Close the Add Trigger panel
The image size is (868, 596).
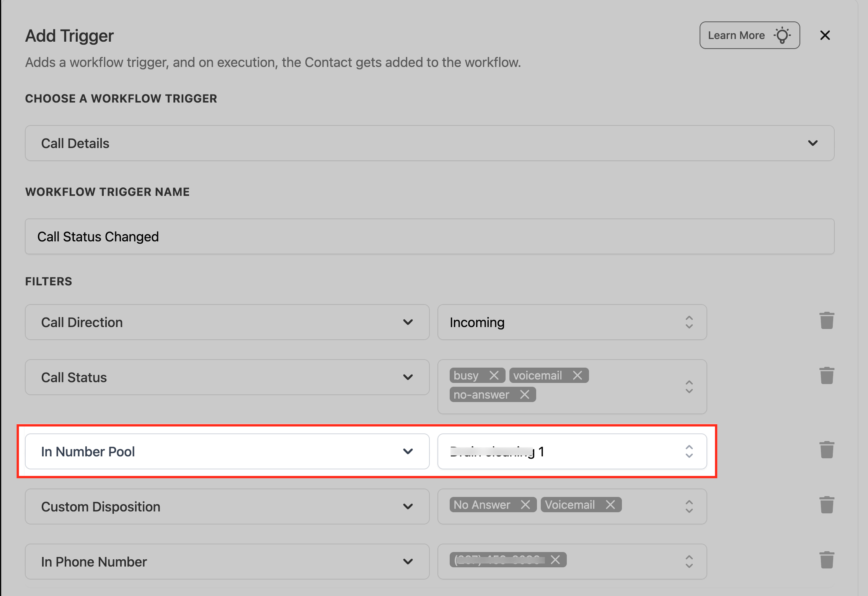click(825, 35)
